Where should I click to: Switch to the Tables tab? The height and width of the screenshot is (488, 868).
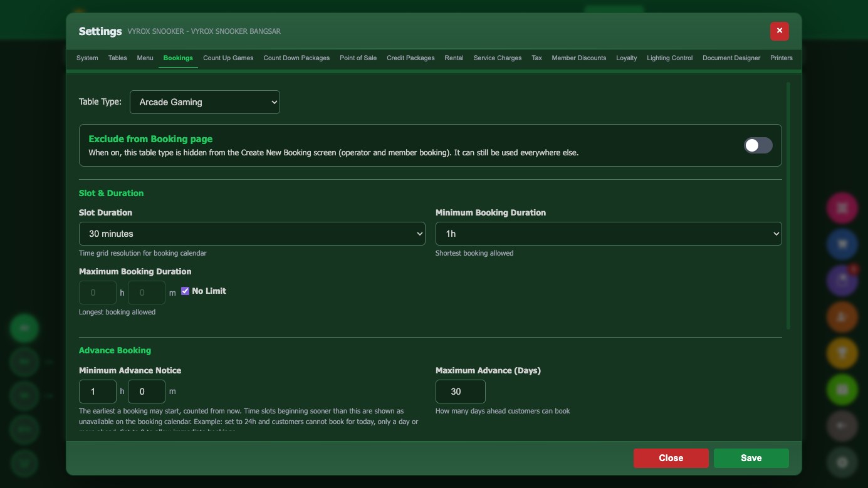coord(117,58)
